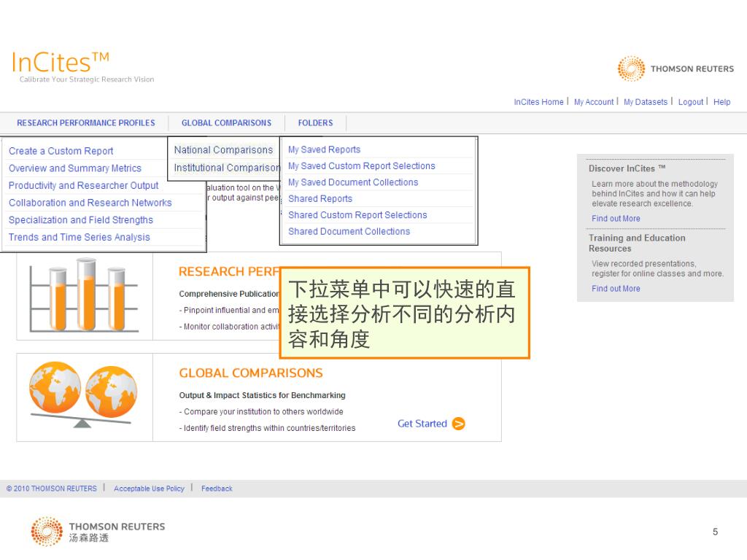Select Productivity and Researcher Output
This screenshot has height=560, width=747.
[83, 185]
